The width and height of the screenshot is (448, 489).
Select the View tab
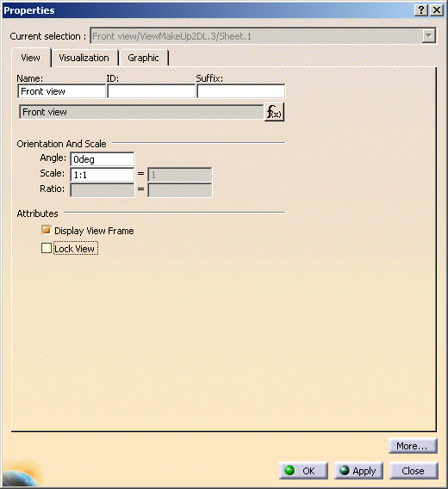(x=31, y=58)
